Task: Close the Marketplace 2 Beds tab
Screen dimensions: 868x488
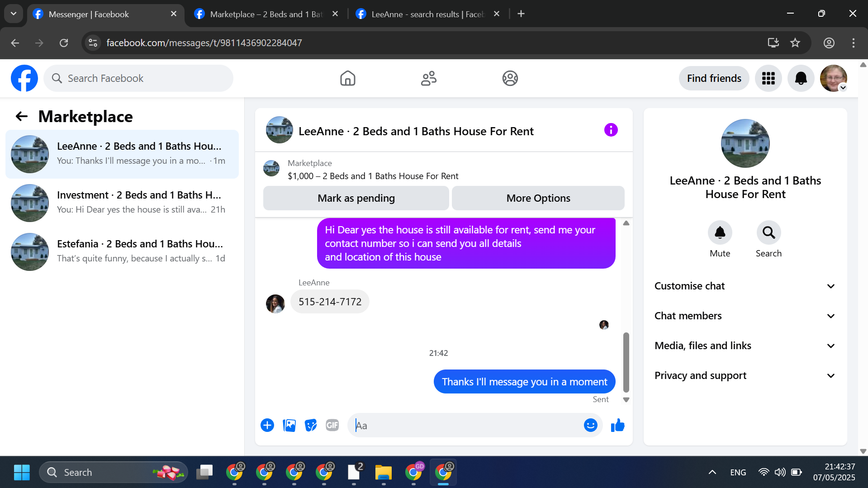Action: [335, 14]
